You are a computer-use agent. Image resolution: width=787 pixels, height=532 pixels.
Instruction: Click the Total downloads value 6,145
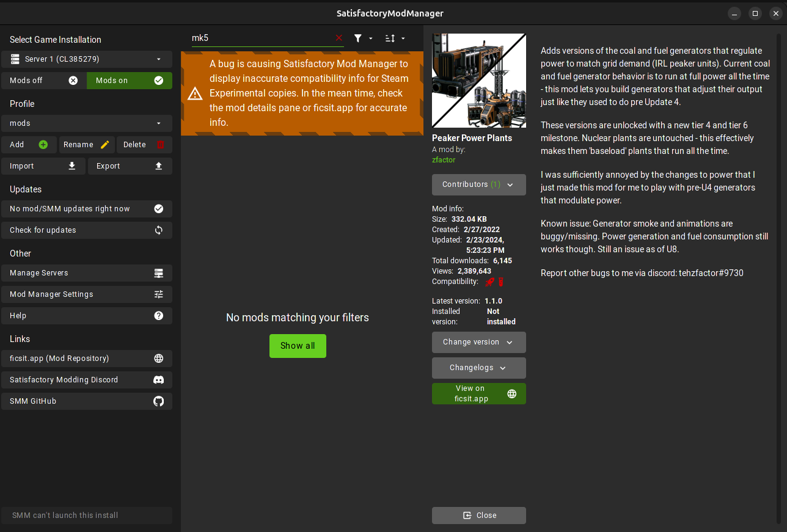503,261
